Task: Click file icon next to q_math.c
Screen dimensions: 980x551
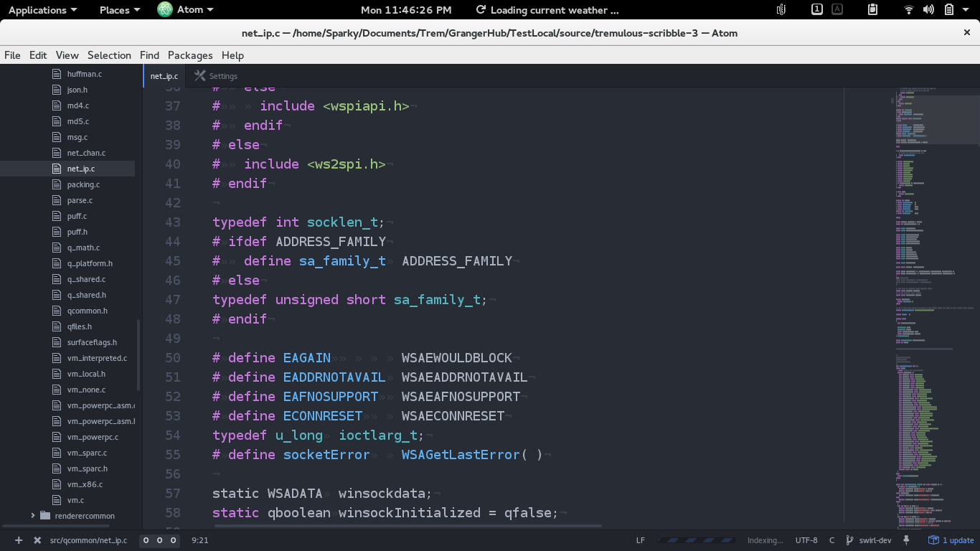Action: (x=57, y=248)
